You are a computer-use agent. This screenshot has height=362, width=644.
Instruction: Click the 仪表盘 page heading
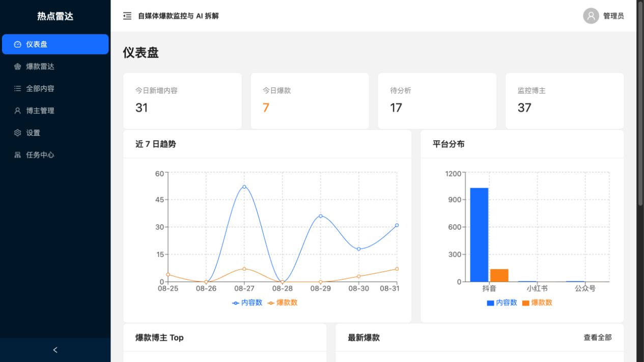tap(141, 52)
